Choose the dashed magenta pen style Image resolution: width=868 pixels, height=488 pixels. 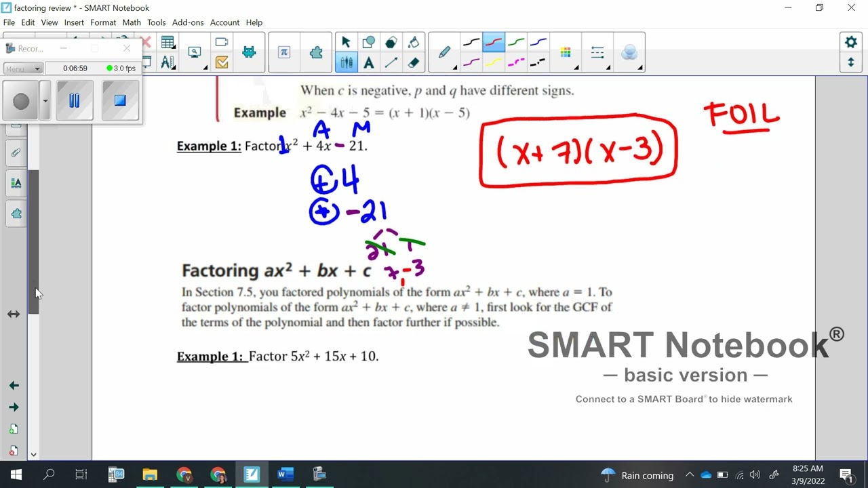click(516, 62)
